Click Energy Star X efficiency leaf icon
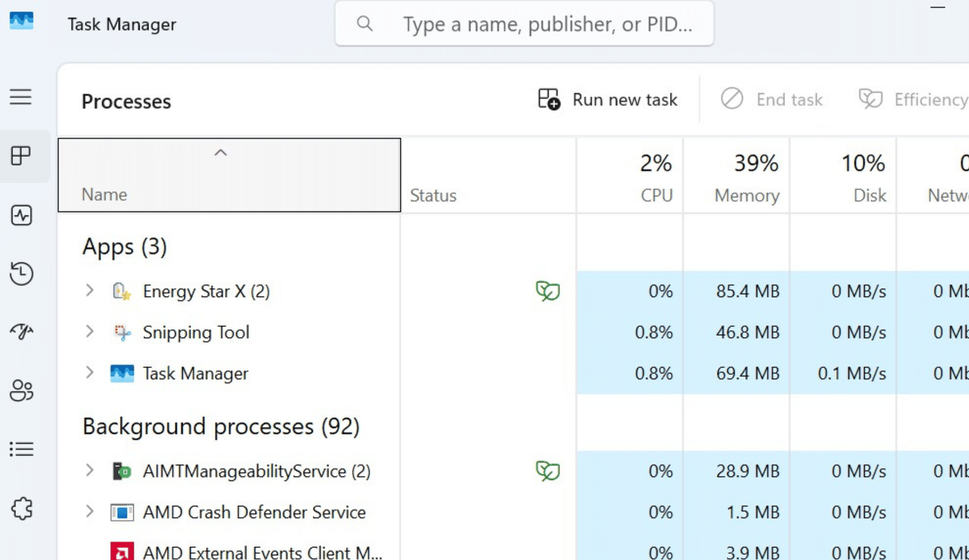Screen dimensions: 969x560 coord(547,291)
